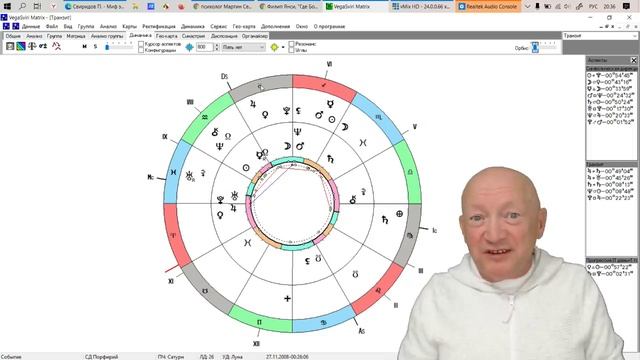Click the blue-green striped toolbar icon
This screenshot has height=360, width=640.
21,47
